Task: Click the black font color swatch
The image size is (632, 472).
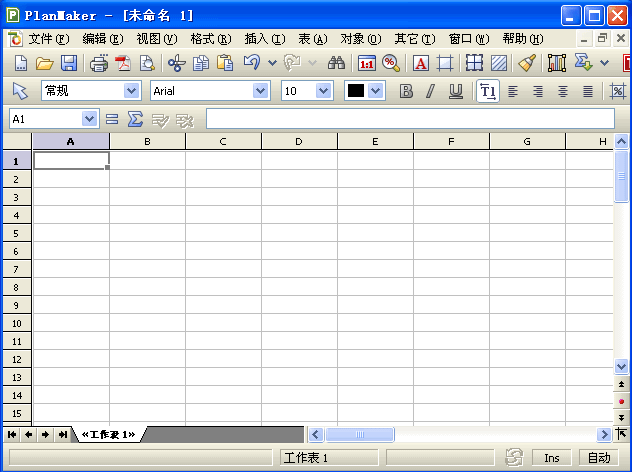Action: [356, 91]
